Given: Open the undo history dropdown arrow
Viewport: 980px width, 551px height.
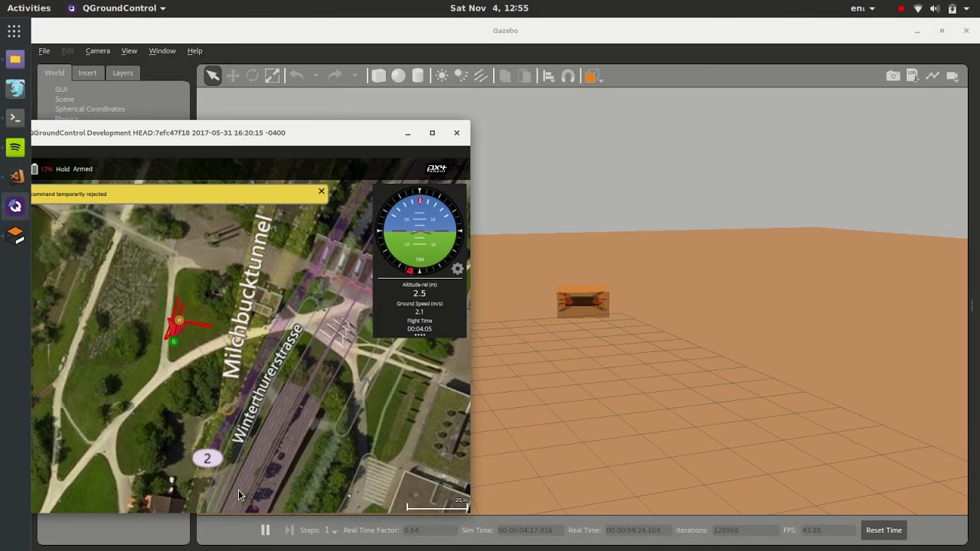Looking at the screenshot, I should pyautogui.click(x=315, y=76).
